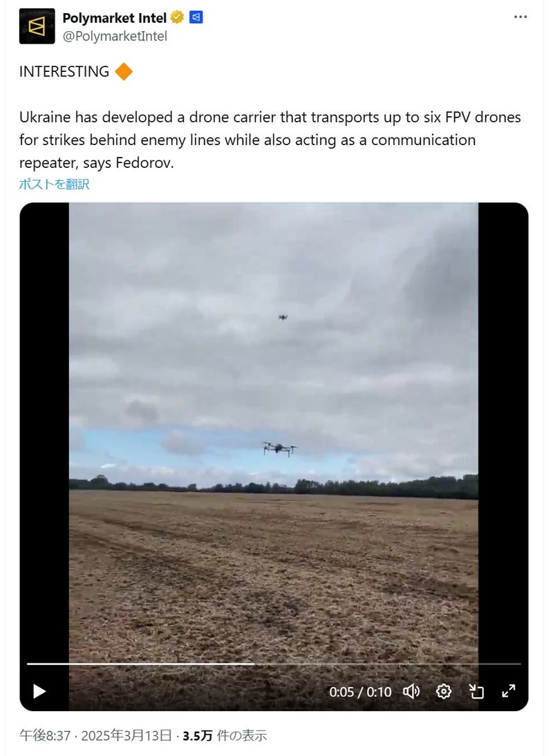
Task: Play the video
Action: point(39,692)
